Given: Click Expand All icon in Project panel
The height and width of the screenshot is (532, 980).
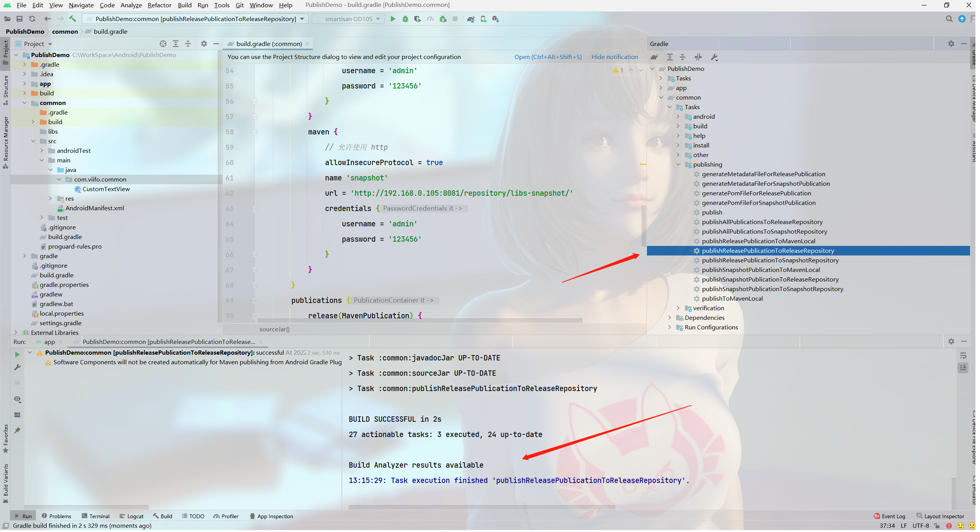Looking at the screenshot, I should pos(176,44).
